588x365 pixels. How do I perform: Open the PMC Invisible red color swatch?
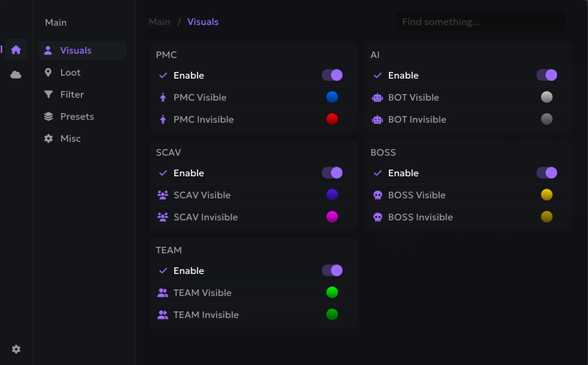click(x=332, y=119)
